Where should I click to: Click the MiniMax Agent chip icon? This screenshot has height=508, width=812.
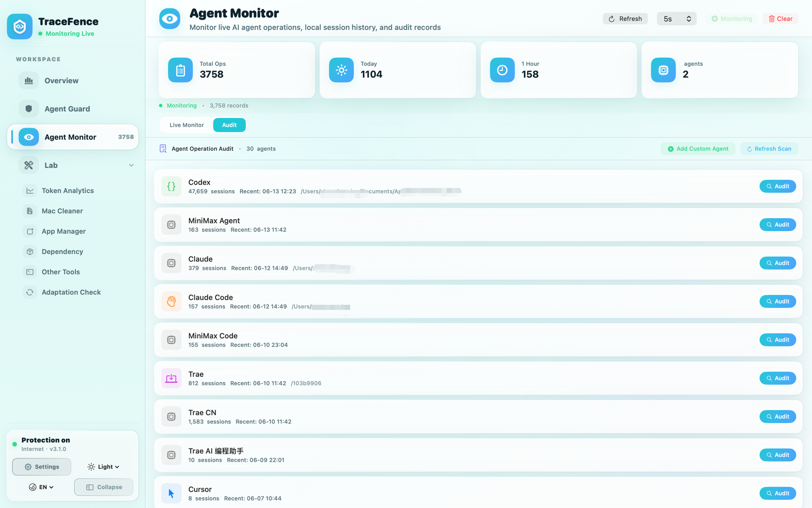tap(171, 224)
